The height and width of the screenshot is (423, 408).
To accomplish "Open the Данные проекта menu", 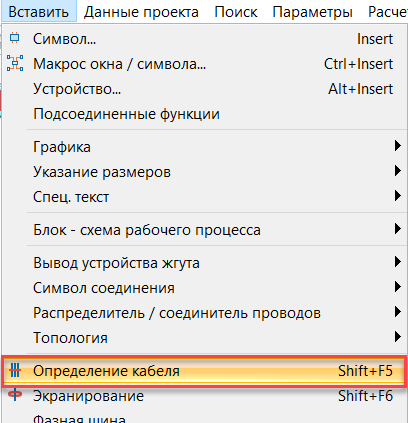I will 141,12.
